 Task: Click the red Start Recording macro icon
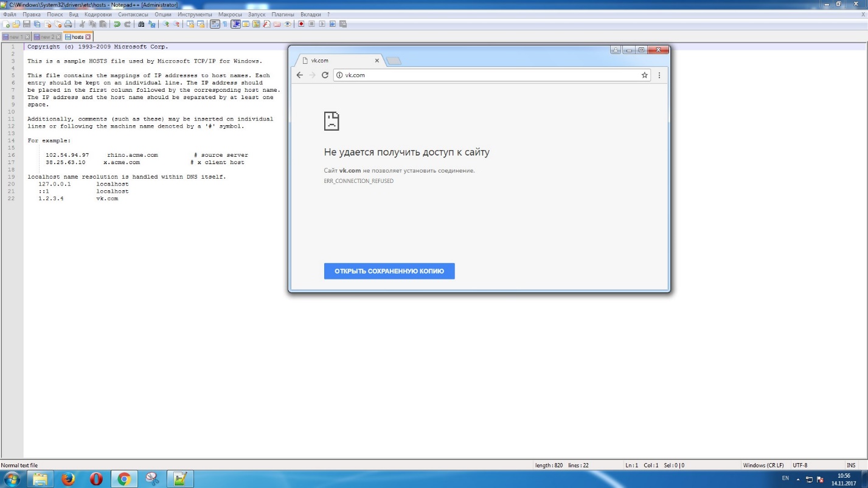click(x=301, y=24)
